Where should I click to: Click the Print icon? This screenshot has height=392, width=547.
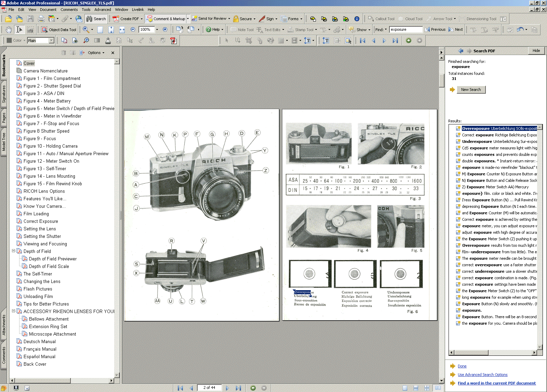point(41,19)
